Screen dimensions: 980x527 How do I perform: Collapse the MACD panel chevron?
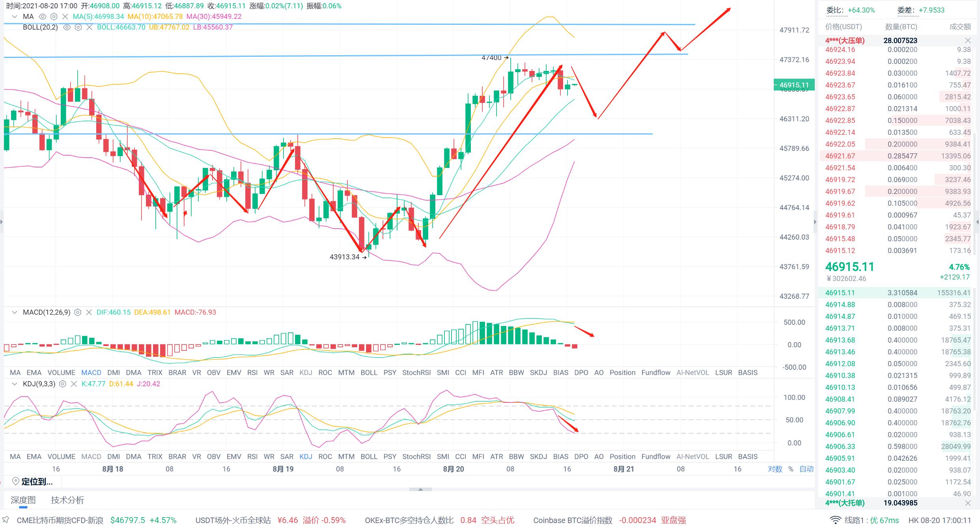point(15,312)
